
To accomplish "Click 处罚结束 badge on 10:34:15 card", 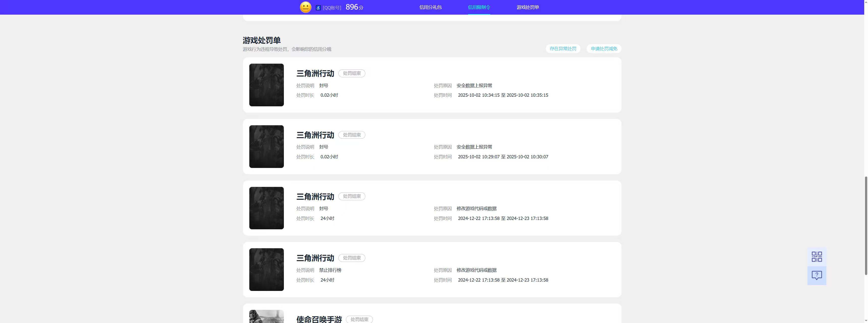I will point(351,73).
